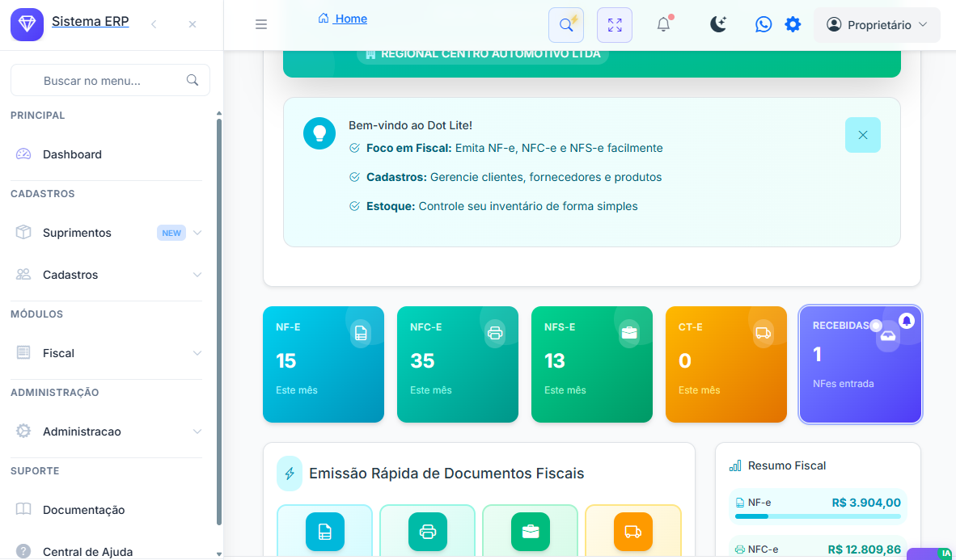The image size is (956, 560).
Task: Open the settings gear icon
Action: point(793,24)
